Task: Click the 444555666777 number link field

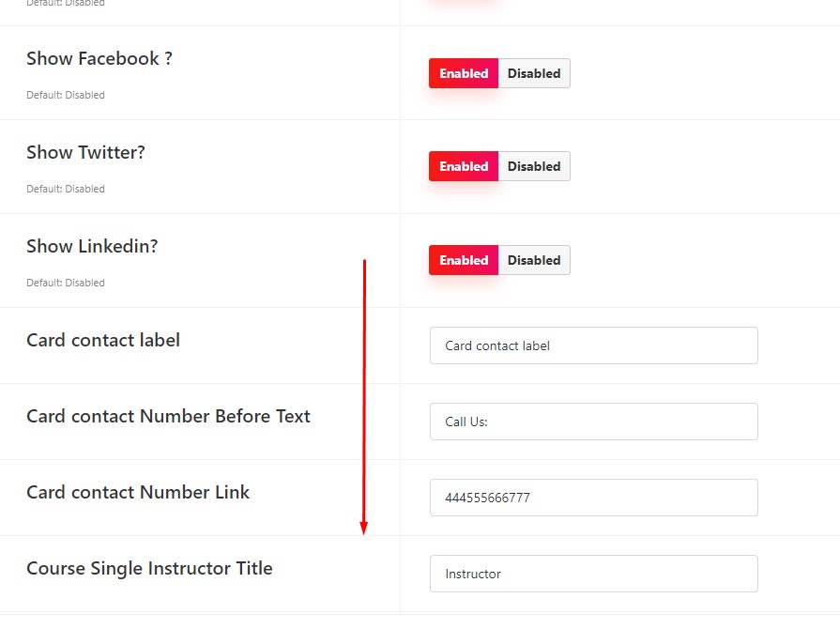Action: [593, 498]
